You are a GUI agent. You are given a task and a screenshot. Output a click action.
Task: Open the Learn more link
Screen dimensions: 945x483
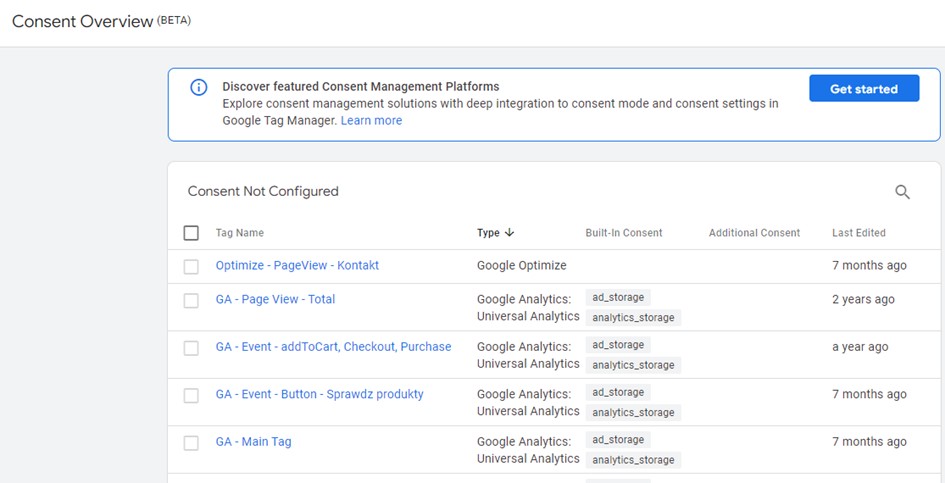pyautogui.click(x=371, y=120)
